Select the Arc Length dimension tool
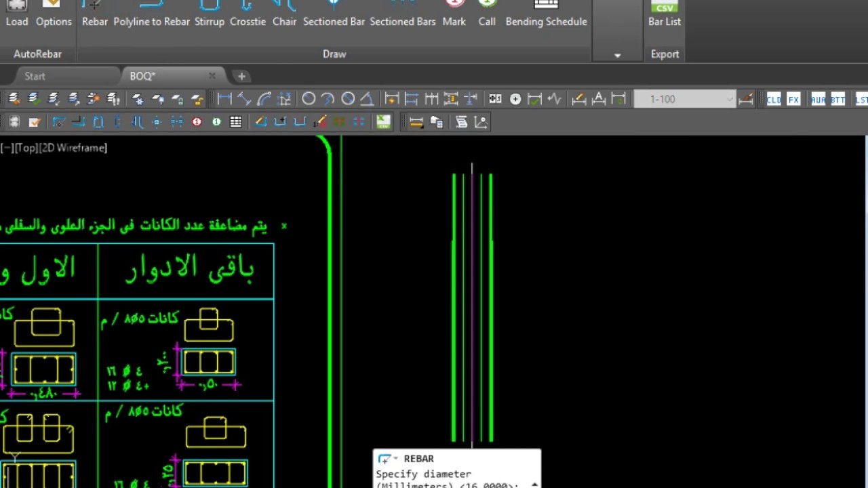Screen dimensions: 868x488 point(264,99)
